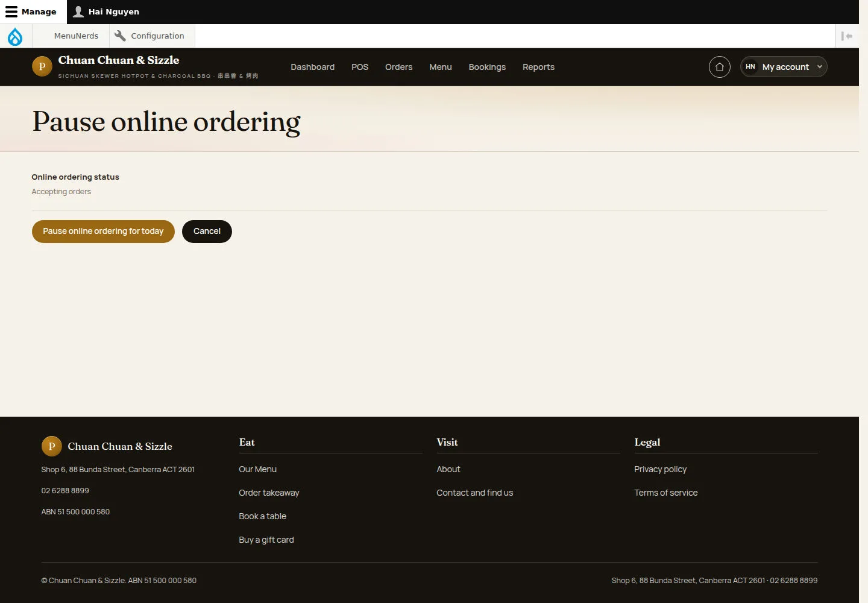
Task: Click the Cancel button
Action: coord(207,232)
